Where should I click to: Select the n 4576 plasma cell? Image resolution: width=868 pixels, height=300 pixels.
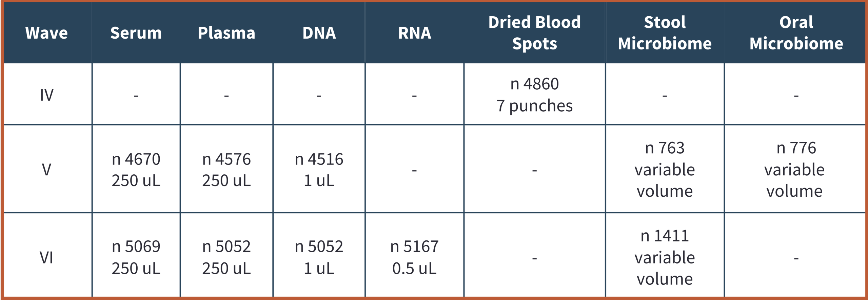tap(226, 169)
